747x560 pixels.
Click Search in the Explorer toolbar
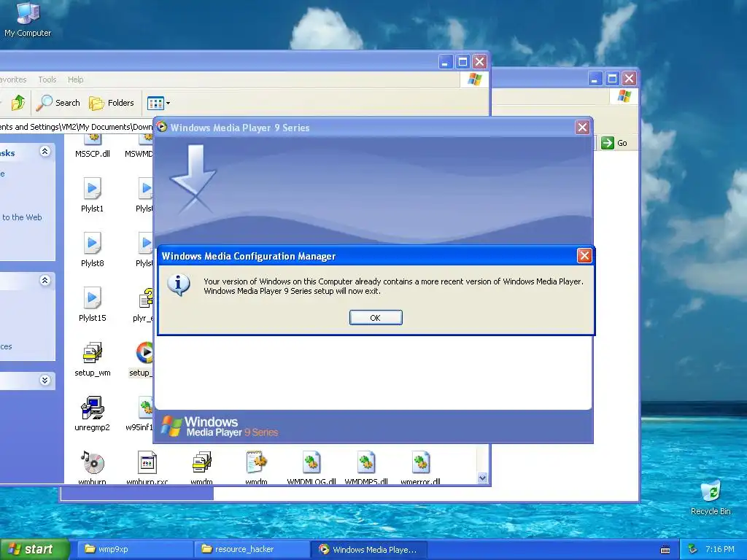(x=58, y=102)
